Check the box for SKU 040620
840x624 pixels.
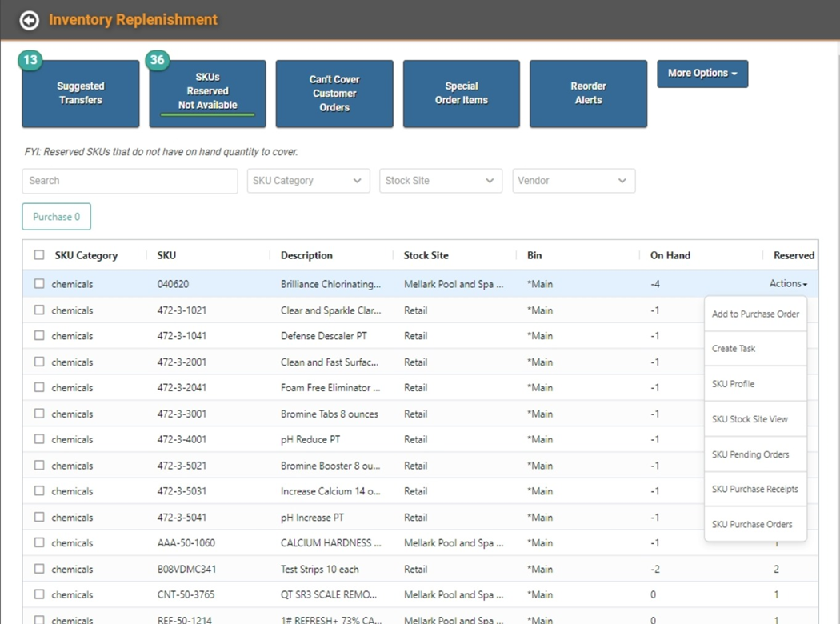(x=39, y=284)
